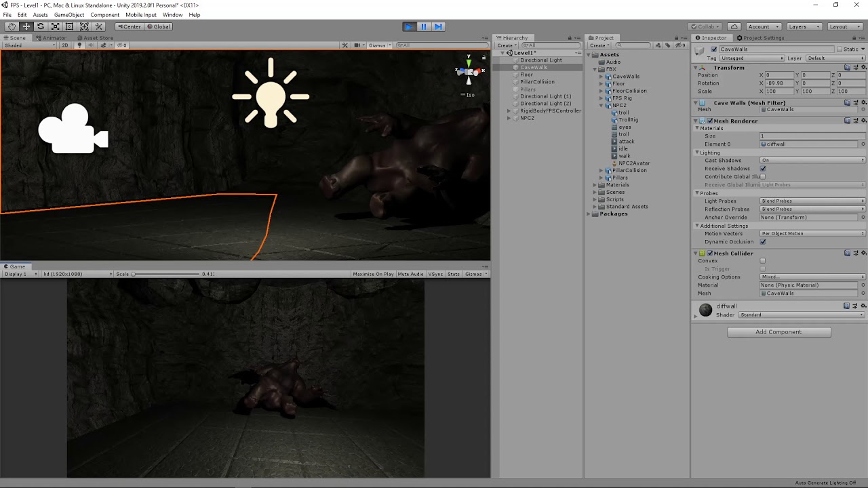Search by label icon in Project panel

(667, 45)
